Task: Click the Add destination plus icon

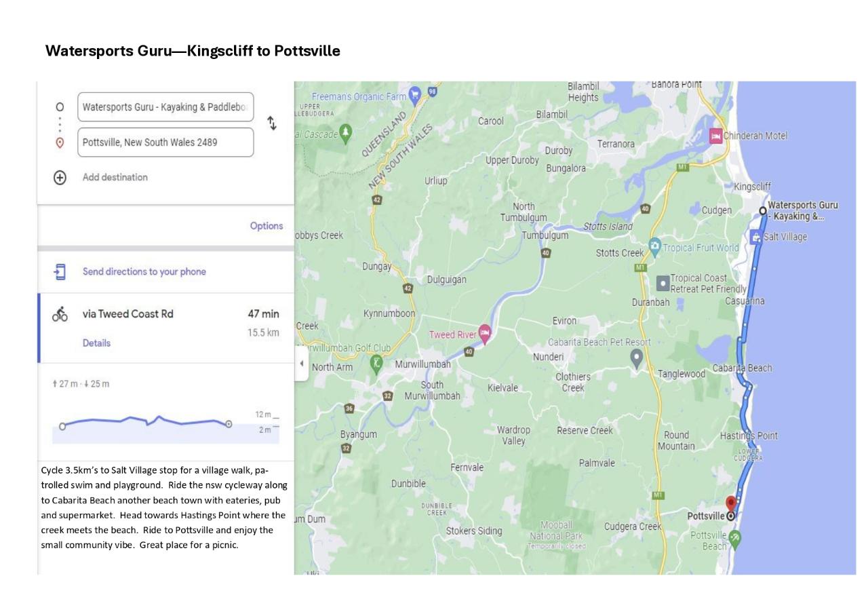Action: click(x=60, y=178)
